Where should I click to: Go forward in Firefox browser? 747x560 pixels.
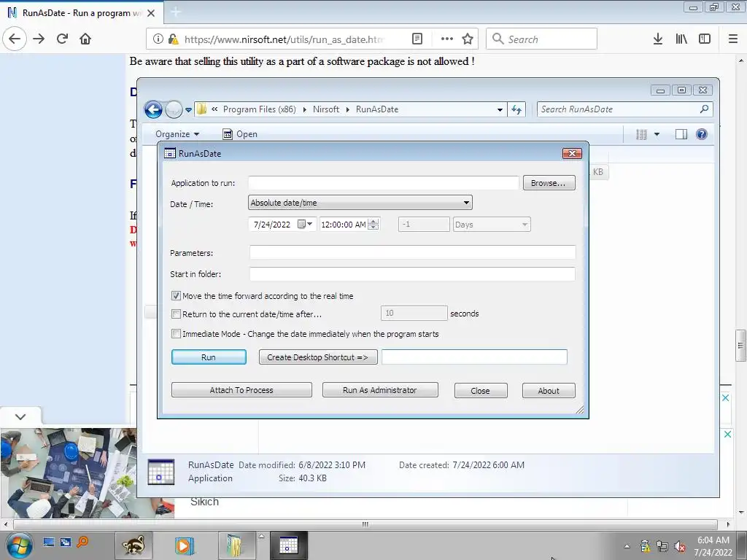point(39,39)
